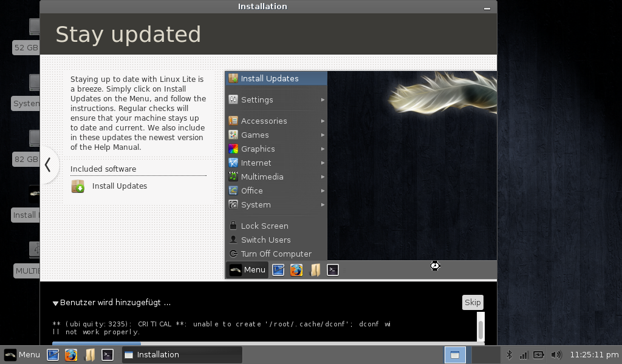Open the Firefox browser from the bottom taskbar
The image size is (622, 364).
tap(71, 355)
